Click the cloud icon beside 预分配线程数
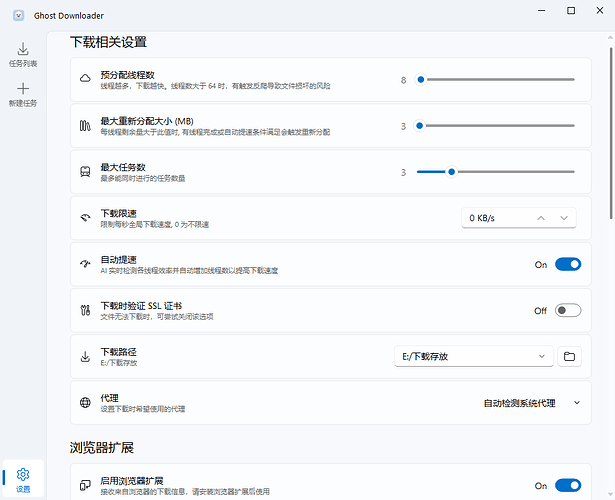615x500 pixels. tap(85, 78)
